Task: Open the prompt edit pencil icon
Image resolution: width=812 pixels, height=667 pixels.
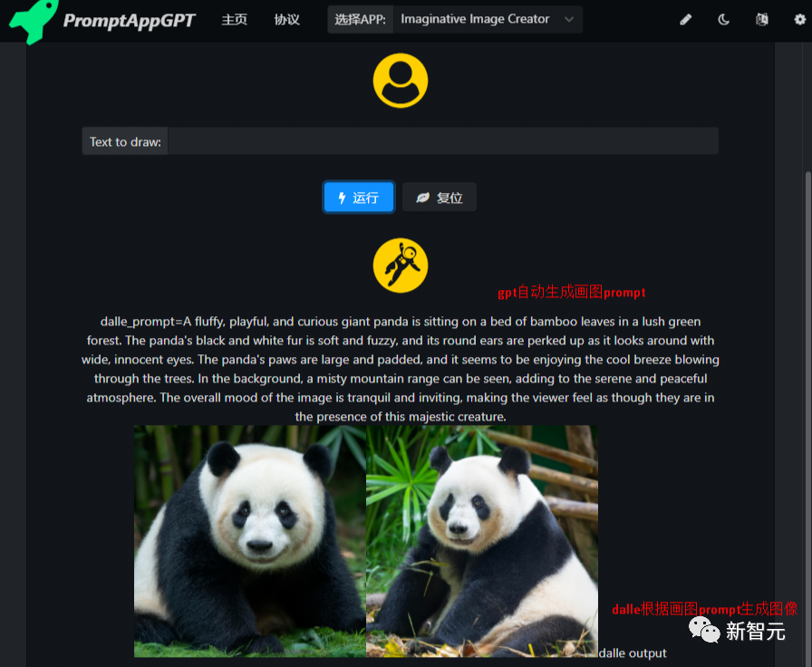Action: pos(686,18)
